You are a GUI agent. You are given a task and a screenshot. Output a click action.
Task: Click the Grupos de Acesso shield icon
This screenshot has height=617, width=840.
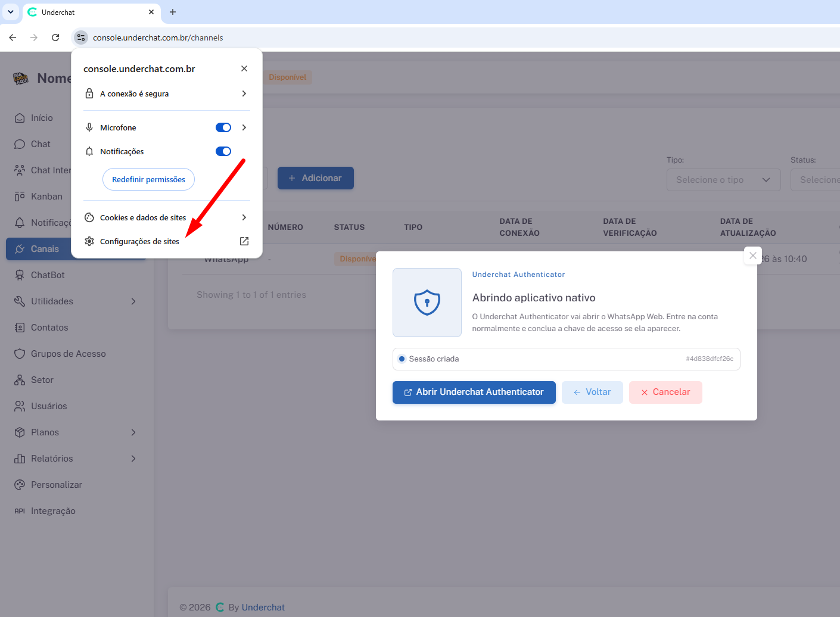pos(20,354)
